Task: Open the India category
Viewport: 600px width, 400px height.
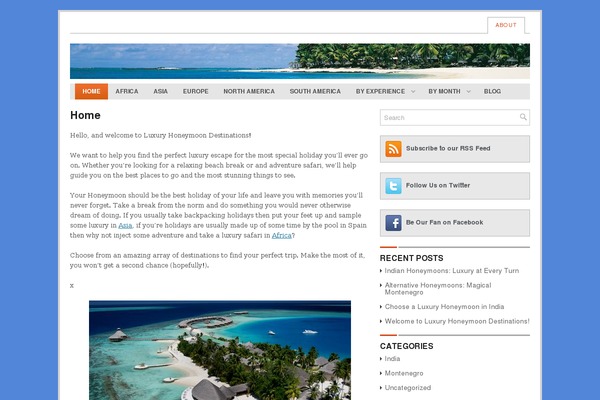Action: (392, 359)
